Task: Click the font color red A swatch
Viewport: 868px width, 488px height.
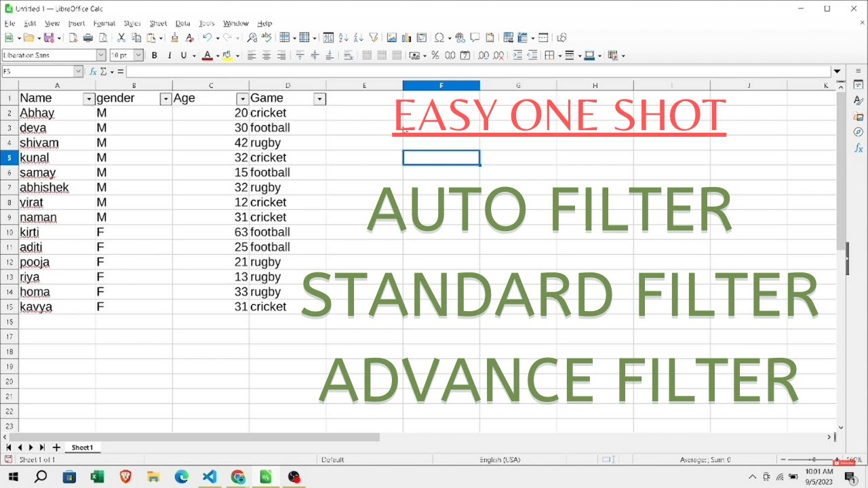Action: [x=207, y=56]
